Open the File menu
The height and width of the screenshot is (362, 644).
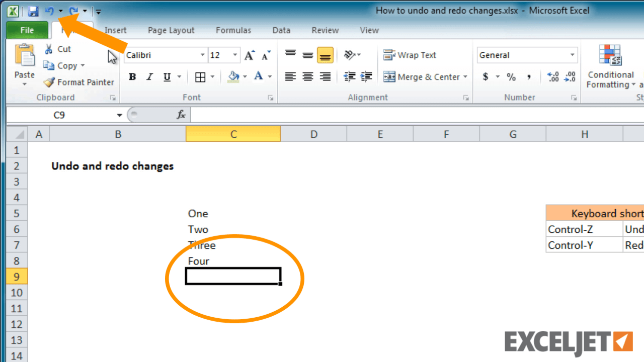(x=27, y=30)
